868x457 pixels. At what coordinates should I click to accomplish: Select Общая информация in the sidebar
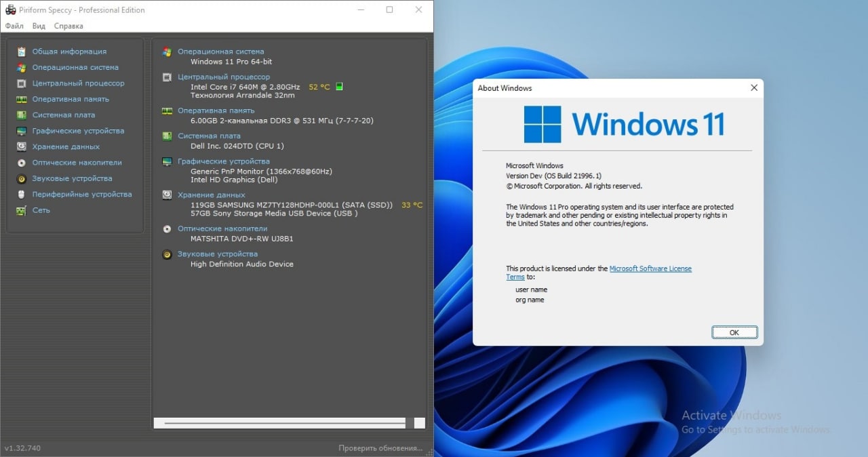tap(69, 52)
